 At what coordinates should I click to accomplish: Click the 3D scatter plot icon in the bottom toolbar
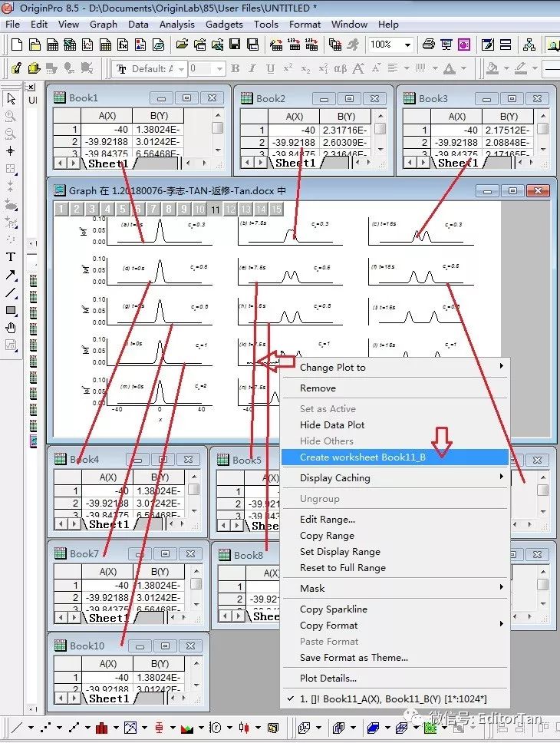[304, 727]
